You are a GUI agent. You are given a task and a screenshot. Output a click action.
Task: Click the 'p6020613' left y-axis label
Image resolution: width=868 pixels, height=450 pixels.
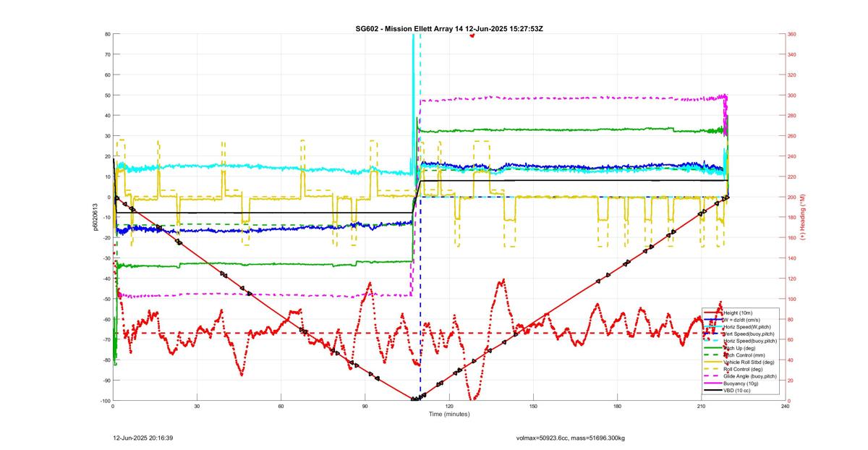click(94, 217)
